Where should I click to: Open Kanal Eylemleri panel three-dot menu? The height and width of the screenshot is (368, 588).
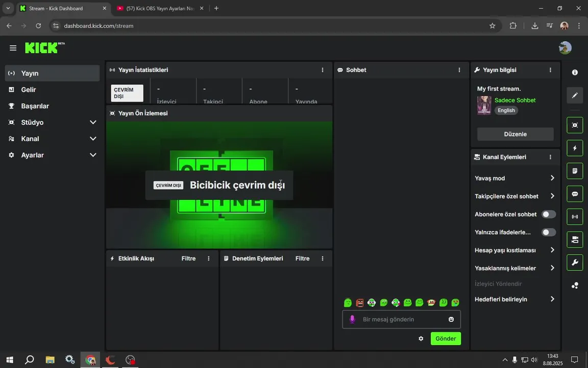(x=550, y=157)
